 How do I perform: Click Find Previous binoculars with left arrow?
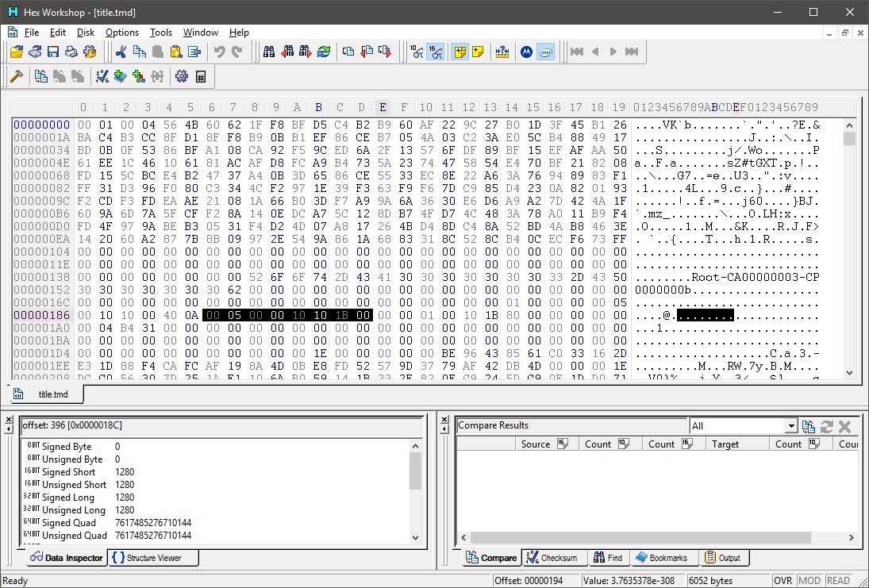(287, 52)
